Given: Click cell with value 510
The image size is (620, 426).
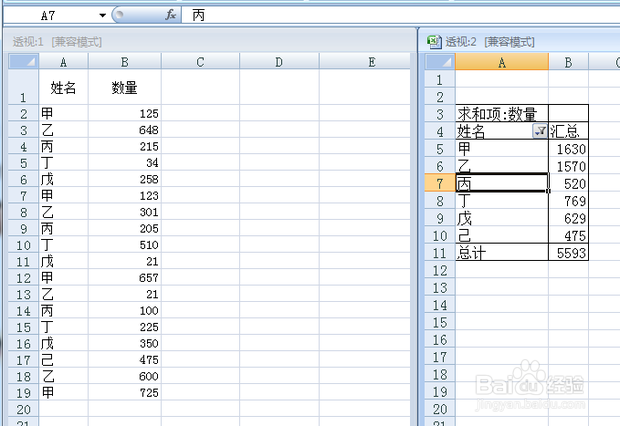Looking at the screenshot, I should (125, 245).
